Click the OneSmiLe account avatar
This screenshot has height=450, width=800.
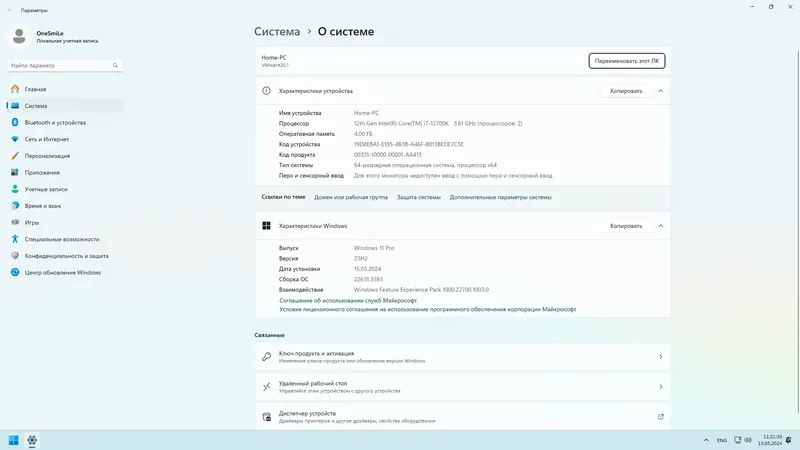(x=20, y=37)
